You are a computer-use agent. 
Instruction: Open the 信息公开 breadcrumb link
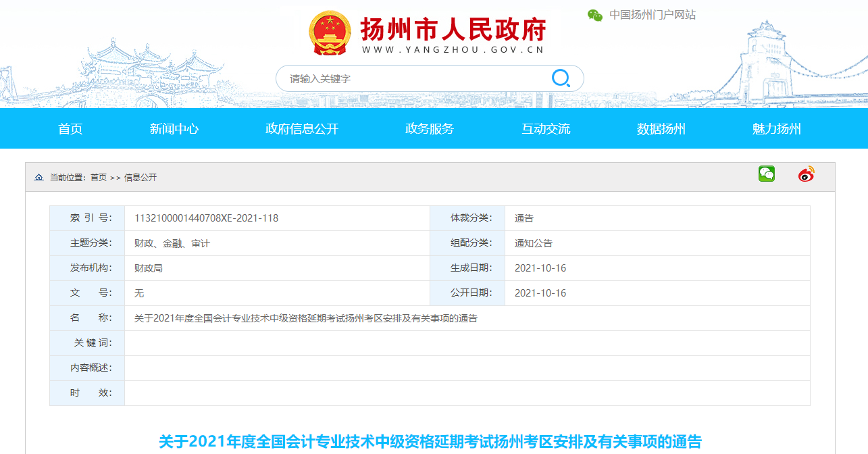click(139, 176)
